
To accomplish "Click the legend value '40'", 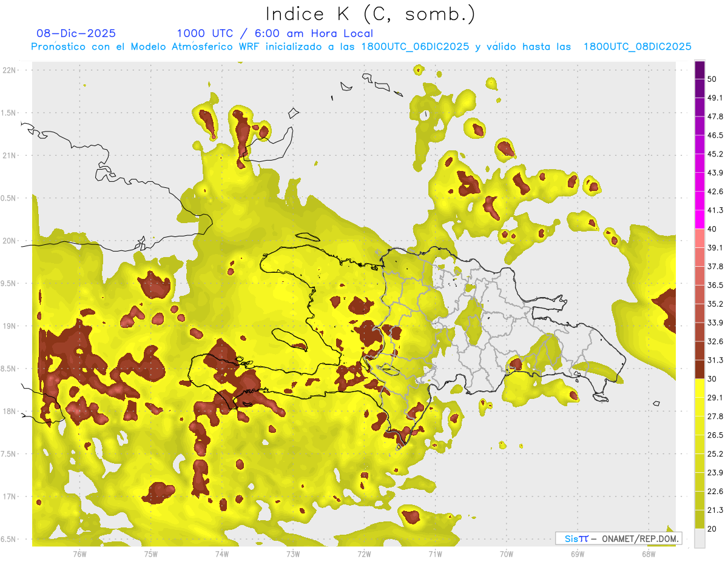I will point(712,229).
